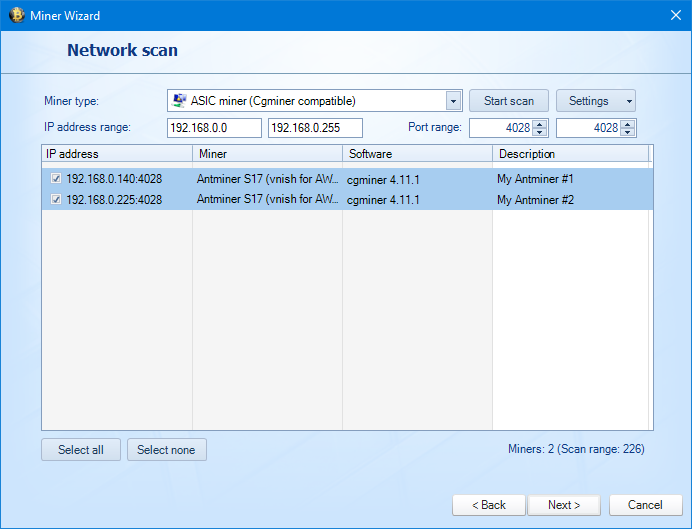Click the IP address range label
692x529 pixels.
click(x=87, y=127)
